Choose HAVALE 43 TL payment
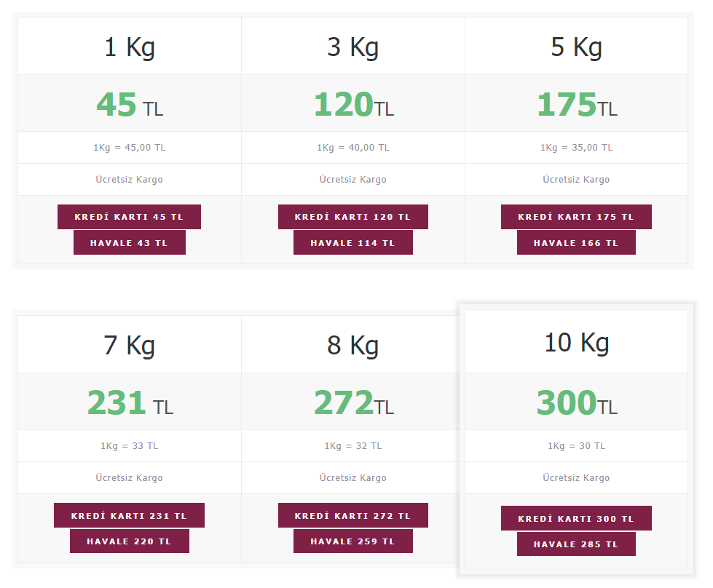713x588 pixels. coord(129,242)
